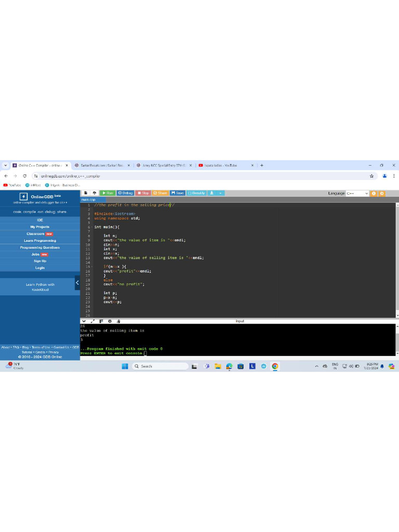The width and height of the screenshot is (399, 532).
Task: Reload the page with the refresh icon
Action: pyautogui.click(x=25, y=176)
